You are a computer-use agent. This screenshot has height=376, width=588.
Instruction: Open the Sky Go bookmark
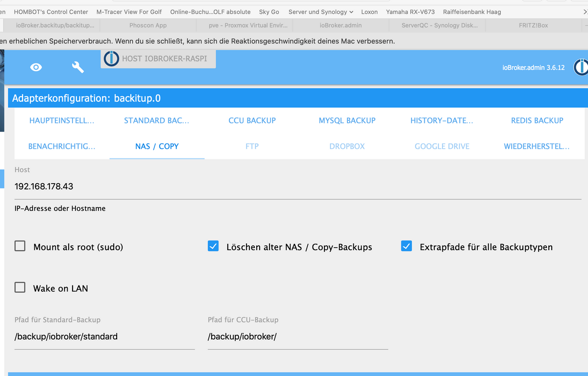269,12
